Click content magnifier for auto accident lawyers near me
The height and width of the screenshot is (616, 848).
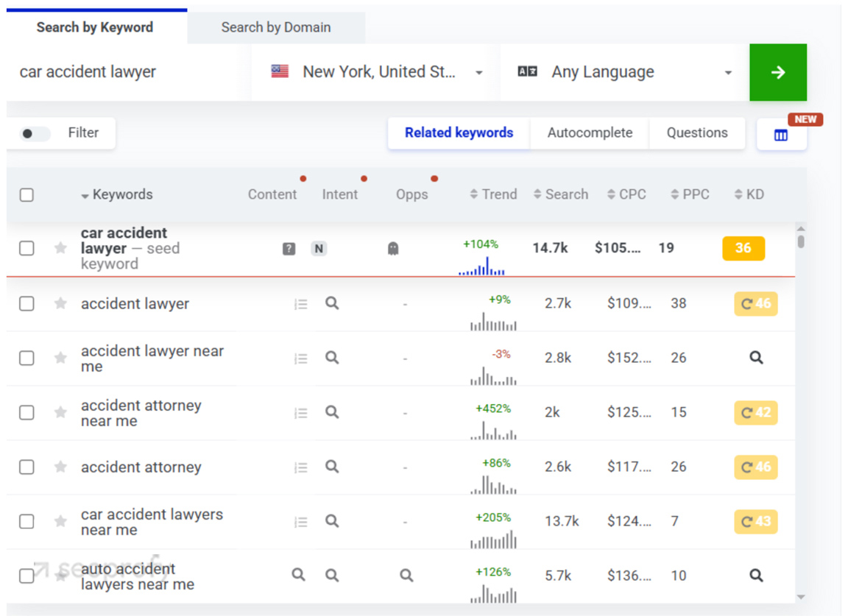(299, 575)
